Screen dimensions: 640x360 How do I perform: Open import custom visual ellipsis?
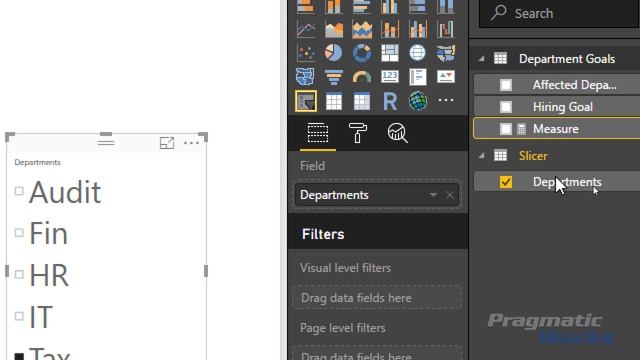click(x=446, y=100)
